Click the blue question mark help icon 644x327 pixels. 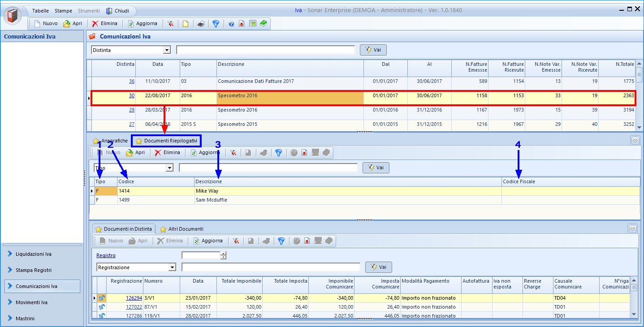pos(231,24)
